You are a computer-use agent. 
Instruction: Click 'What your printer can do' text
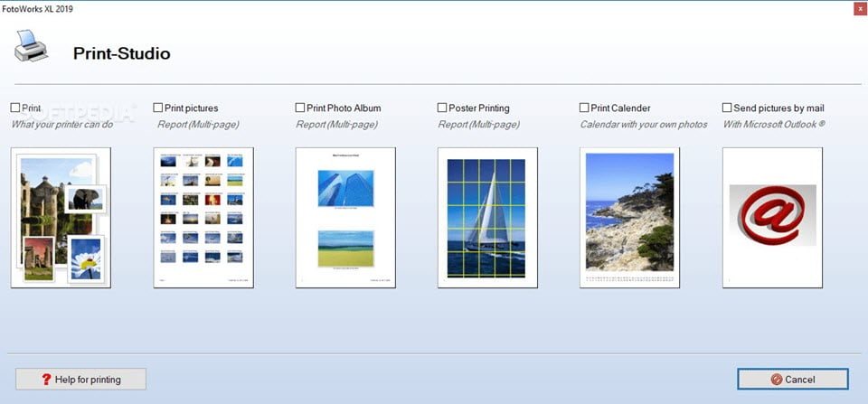pyautogui.click(x=62, y=125)
